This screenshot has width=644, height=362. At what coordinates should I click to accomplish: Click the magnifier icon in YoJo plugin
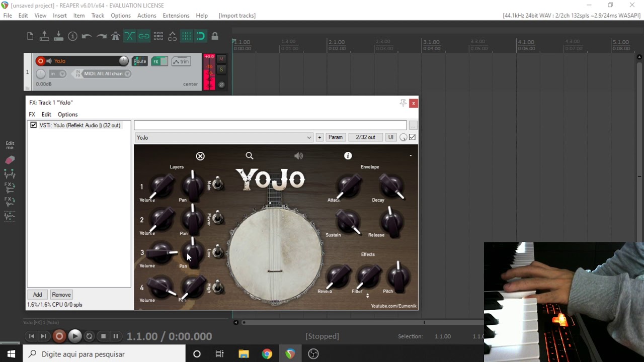click(x=250, y=156)
